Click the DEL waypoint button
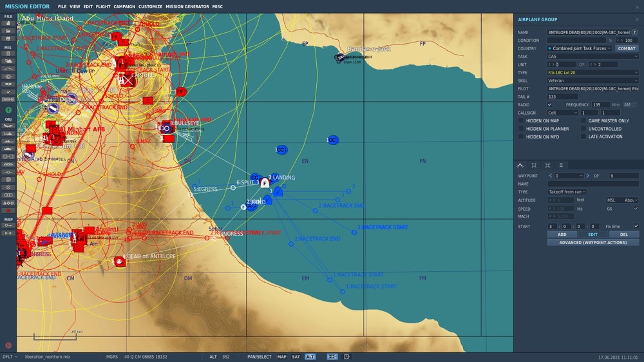The image size is (644, 362). point(624,234)
